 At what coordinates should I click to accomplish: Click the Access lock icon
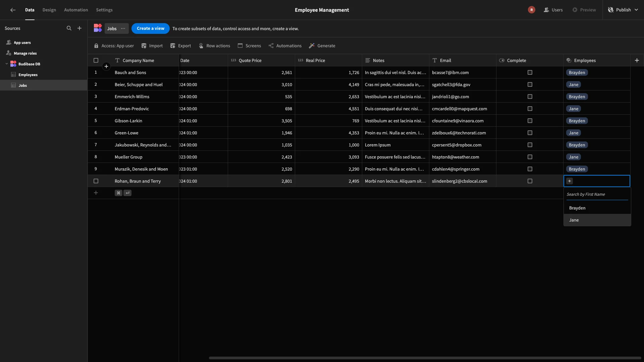pos(96,46)
